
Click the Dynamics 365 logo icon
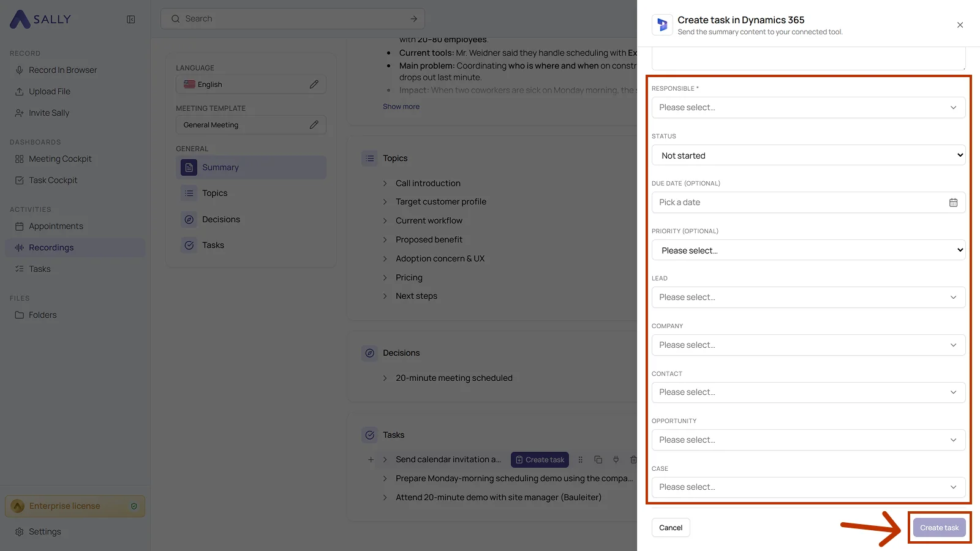[x=662, y=25]
